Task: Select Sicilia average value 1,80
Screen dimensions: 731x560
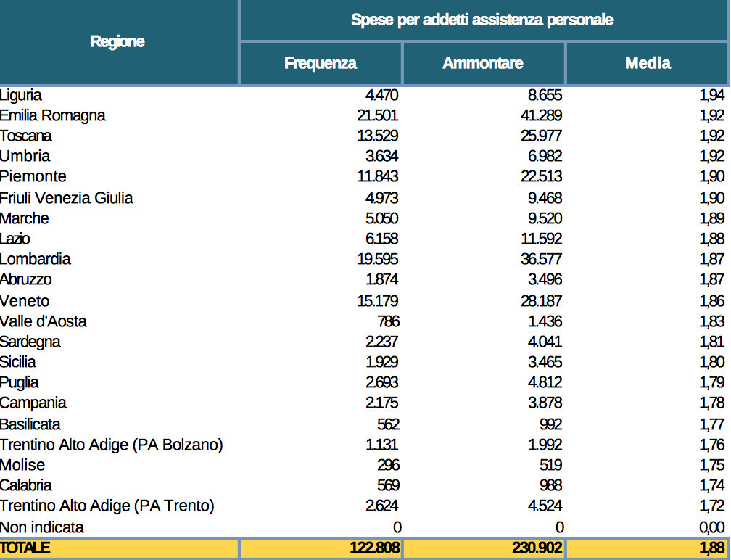Action: tap(712, 362)
